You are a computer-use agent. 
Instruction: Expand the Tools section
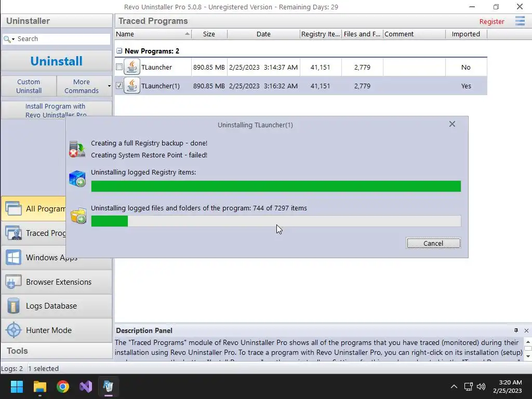tap(56, 351)
